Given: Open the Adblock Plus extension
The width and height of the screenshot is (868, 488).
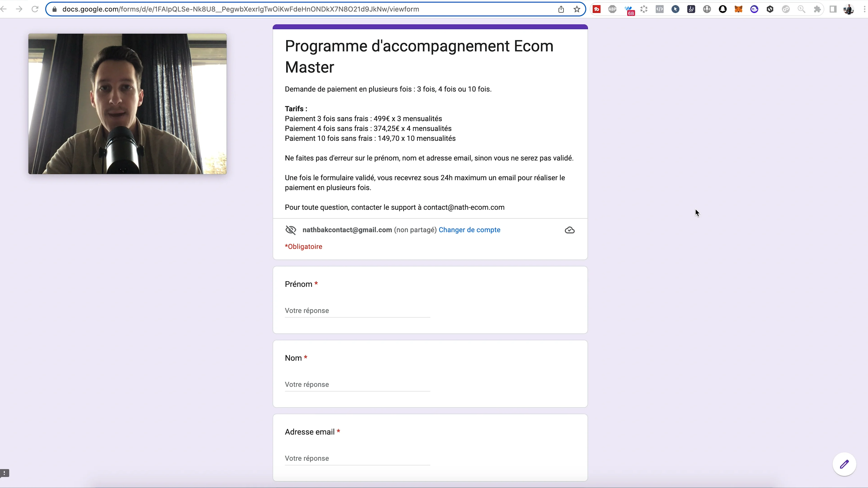Looking at the screenshot, I should click(612, 9).
